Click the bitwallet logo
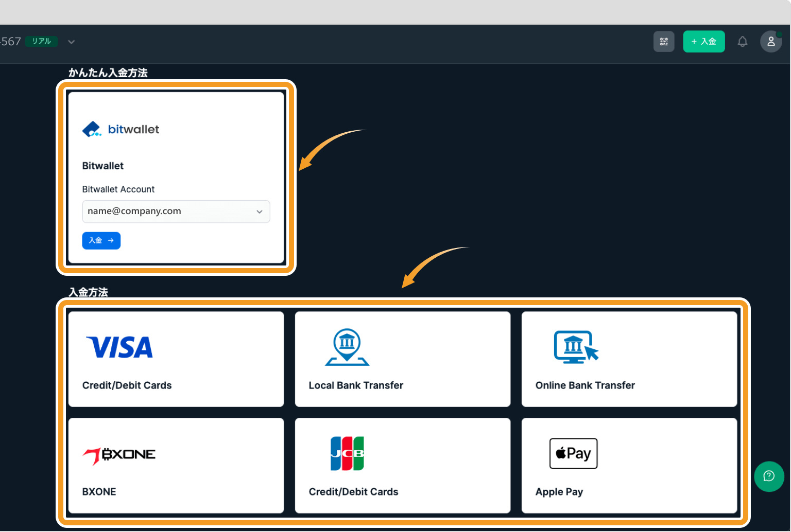The height and width of the screenshot is (532, 791). (121, 129)
